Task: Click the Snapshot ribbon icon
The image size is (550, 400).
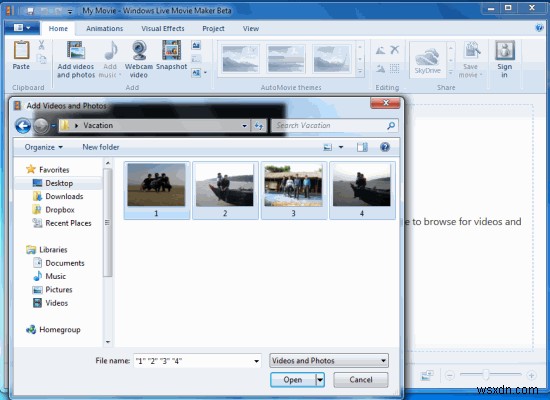Action: 172,50
